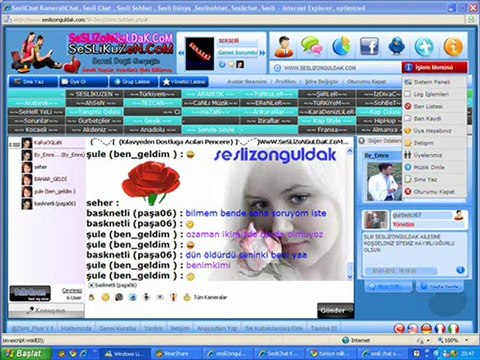Click the blue info icon in welcome message box
The height and width of the screenshot is (360, 480).
pyautogui.click(x=460, y=270)
